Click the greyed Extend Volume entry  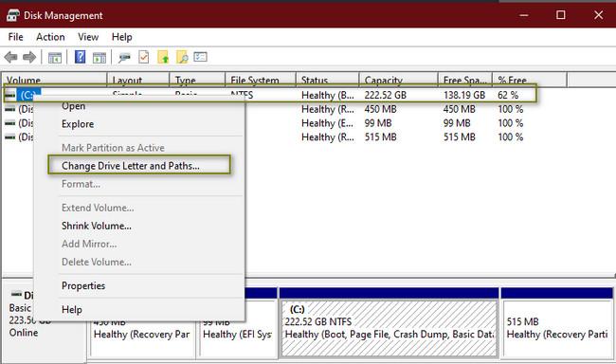coord(98,208)
